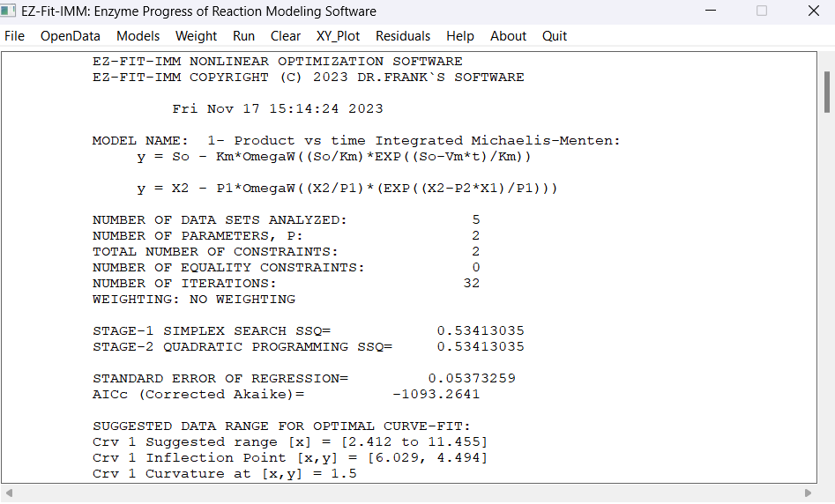Click the horizontal scrollbar right arrow

tap(808, 493)
